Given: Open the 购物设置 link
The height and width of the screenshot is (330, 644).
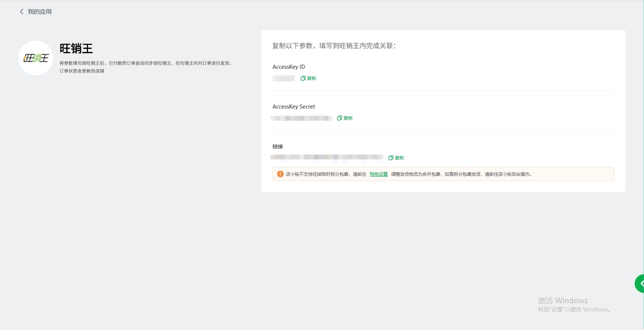Looking at the screenshot, I should click(379, 174).
